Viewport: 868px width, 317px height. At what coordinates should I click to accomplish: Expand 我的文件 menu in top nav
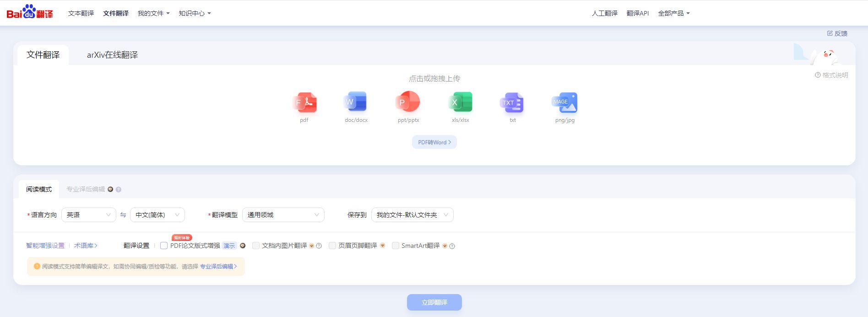154,13
